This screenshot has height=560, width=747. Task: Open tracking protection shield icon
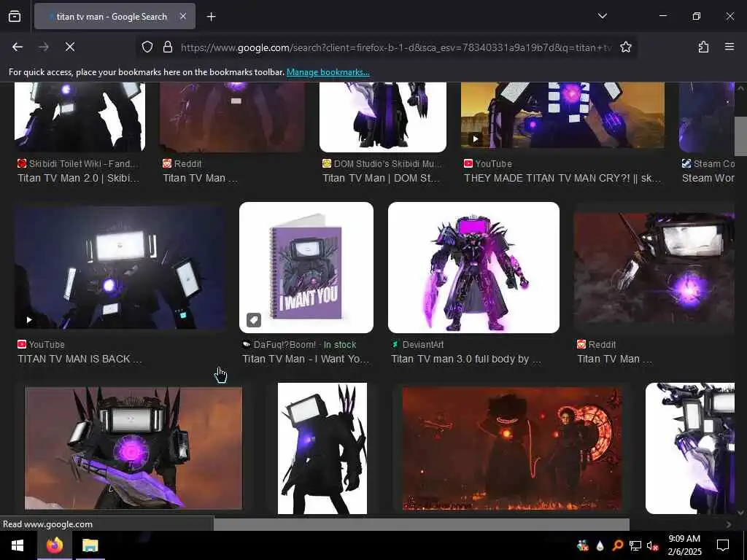pyautogui.click(x=147, y=47)
